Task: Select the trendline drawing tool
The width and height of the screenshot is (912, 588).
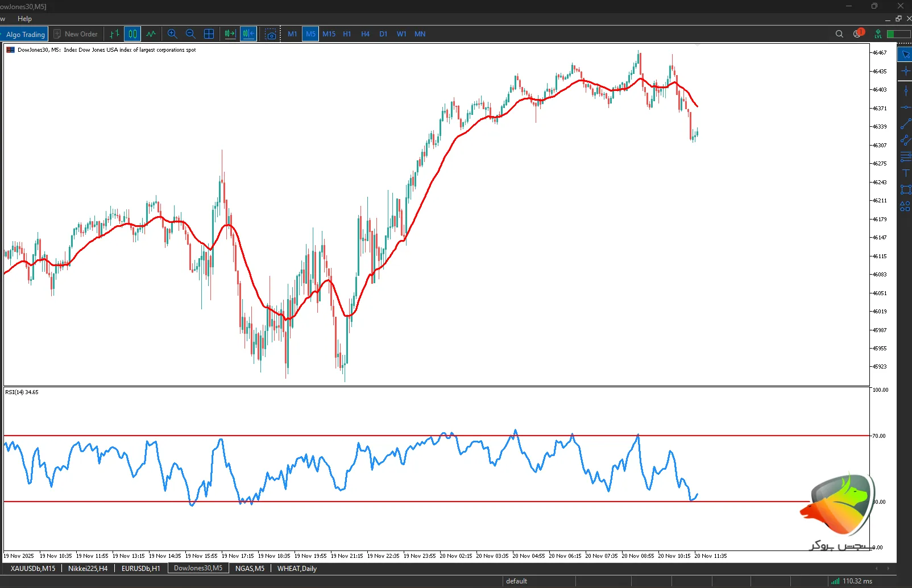Action: (905, 124)
